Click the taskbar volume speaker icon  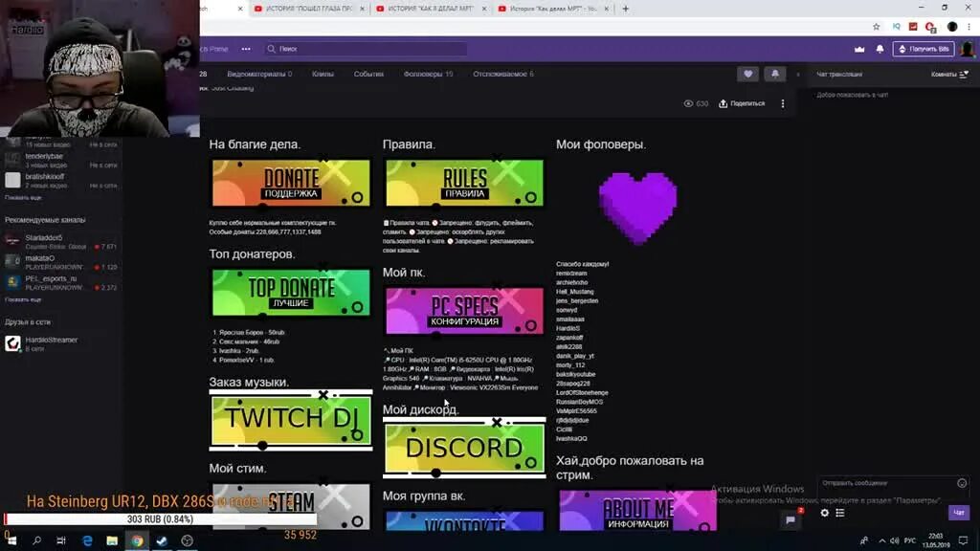coord(895,541)
